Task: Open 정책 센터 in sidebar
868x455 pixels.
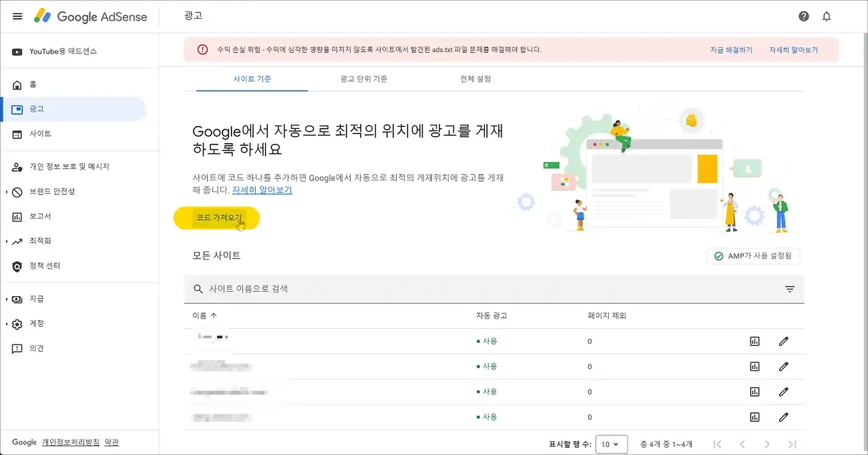Action: point(73,266)
